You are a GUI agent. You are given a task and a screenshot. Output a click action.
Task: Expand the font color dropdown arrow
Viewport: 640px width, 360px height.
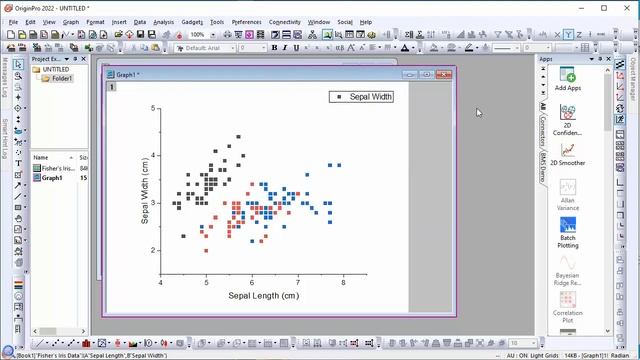413,48
